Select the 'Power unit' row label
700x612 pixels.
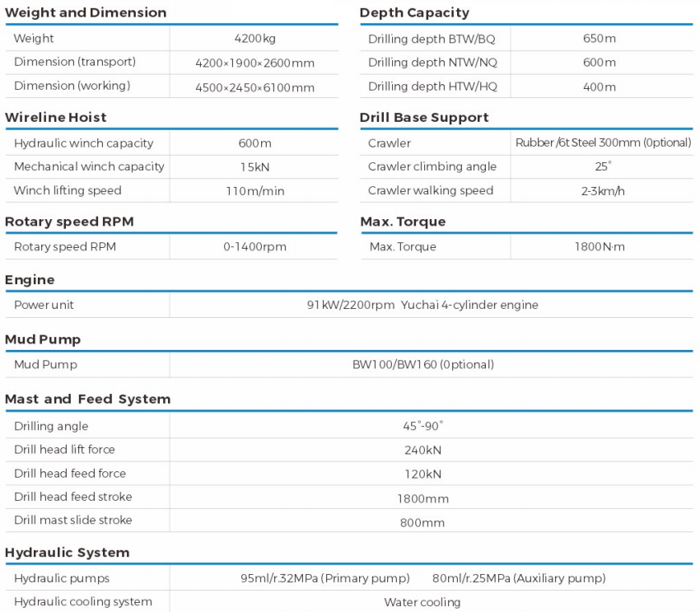44,305
